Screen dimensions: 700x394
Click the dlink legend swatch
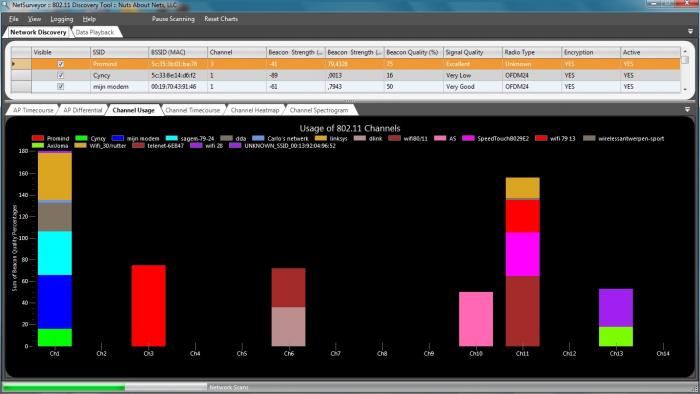(360, 138)
